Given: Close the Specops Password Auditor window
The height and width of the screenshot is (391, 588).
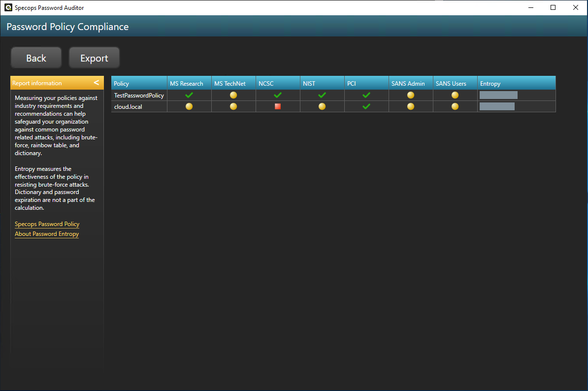Looking at the screenshot, I should [575, 7].
